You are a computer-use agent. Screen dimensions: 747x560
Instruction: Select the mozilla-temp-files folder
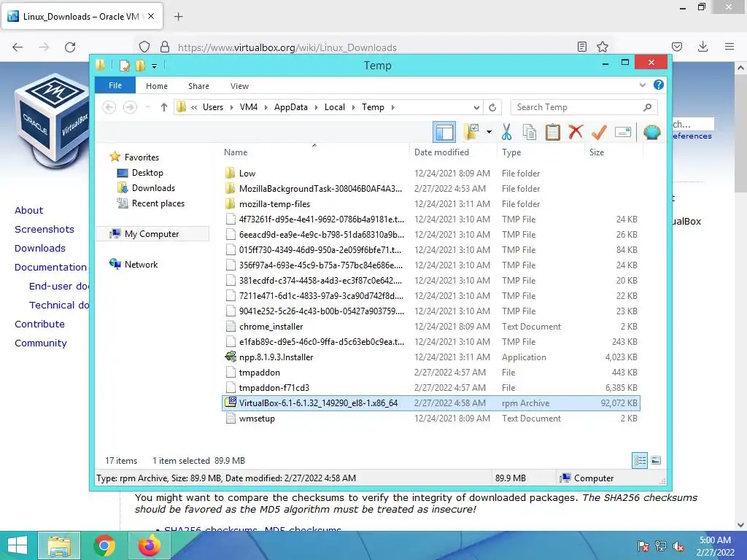pyautogui.click(x=274, y=204)
